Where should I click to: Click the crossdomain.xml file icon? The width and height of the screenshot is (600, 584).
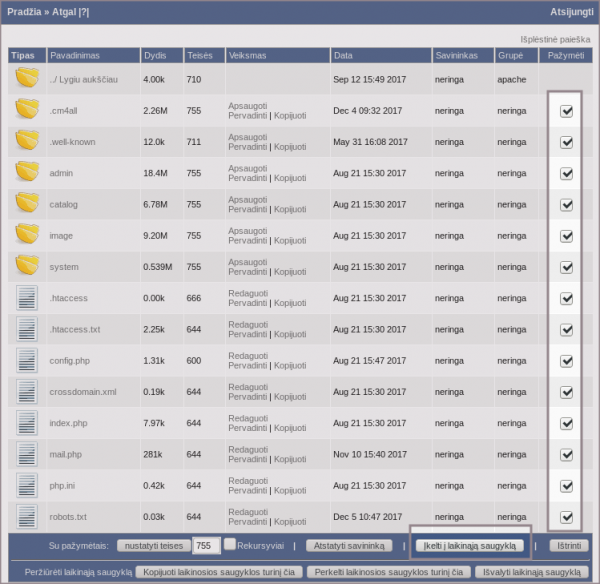click(27, 392)
